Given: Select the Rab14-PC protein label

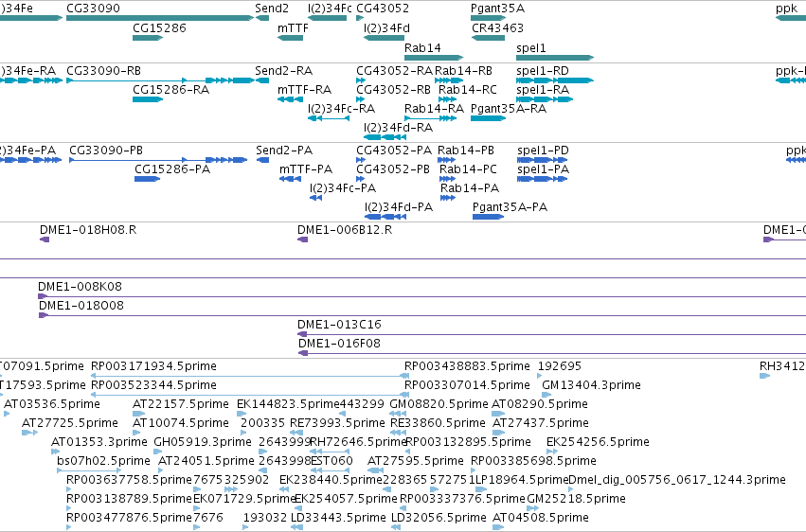Looking at the screenshot, I should click(x=468, y=169).
